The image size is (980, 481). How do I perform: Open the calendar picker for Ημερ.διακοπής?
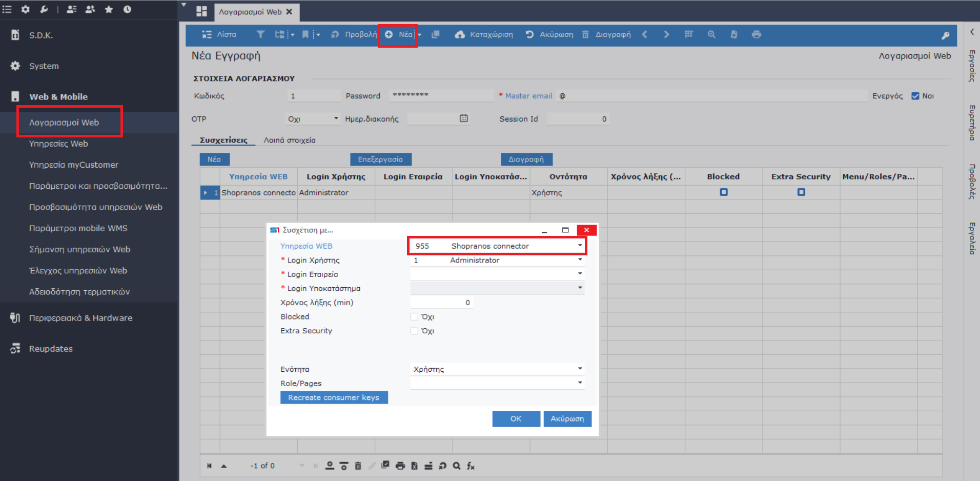463,118
